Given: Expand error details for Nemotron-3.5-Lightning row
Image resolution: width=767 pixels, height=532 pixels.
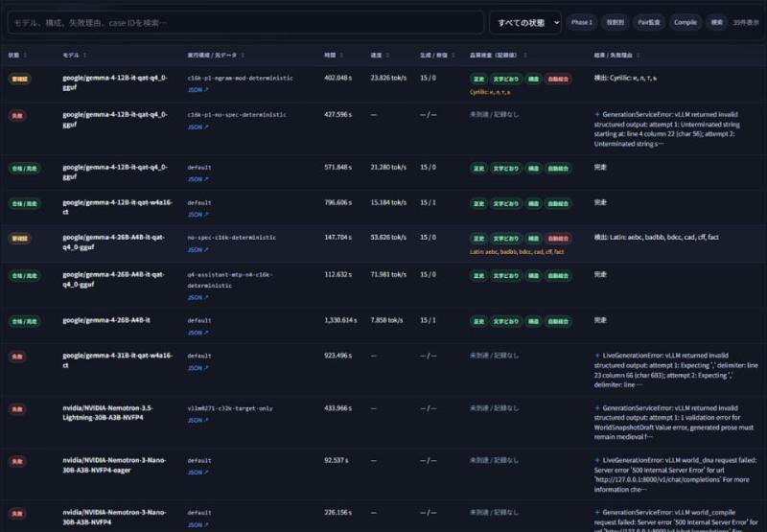Looking at the screenshot, I should click(597, 407).
